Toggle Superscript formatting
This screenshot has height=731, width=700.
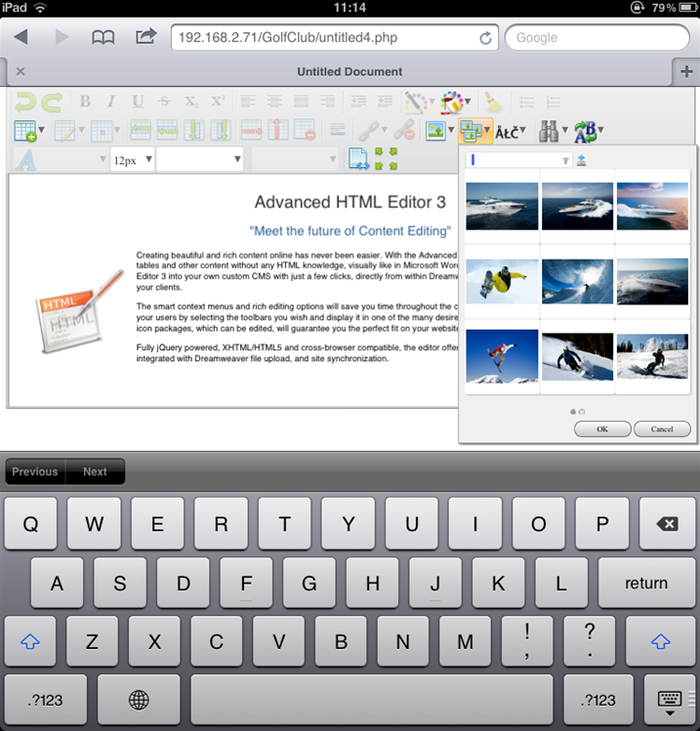tap(218, 102)
